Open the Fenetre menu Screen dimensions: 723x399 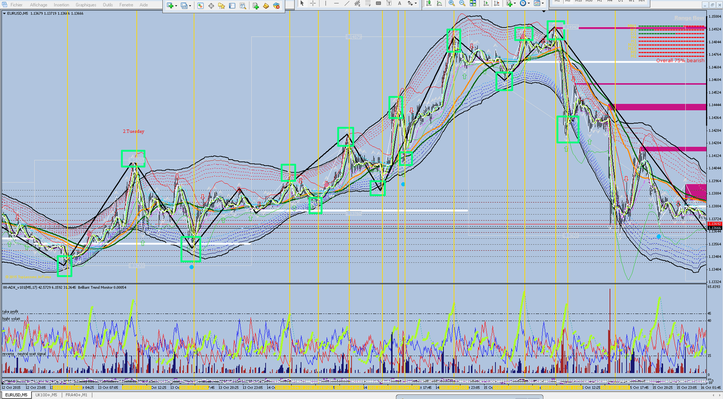point(126,5)
